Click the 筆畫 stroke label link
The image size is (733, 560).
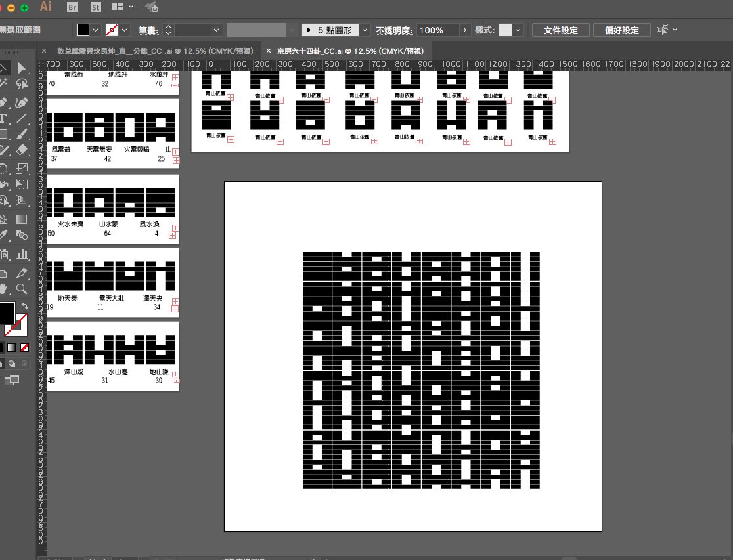tap(148, 30)
